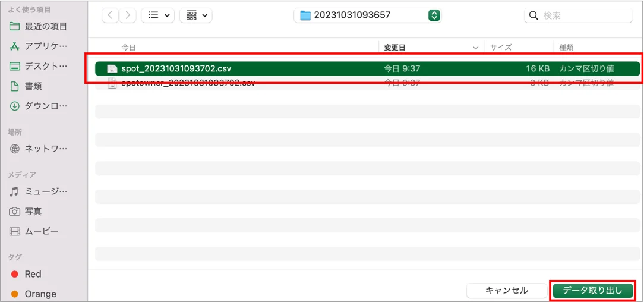Open the 書類 documents folder
This screenshot has height=302, width=644.
click(x=26, y=86)
